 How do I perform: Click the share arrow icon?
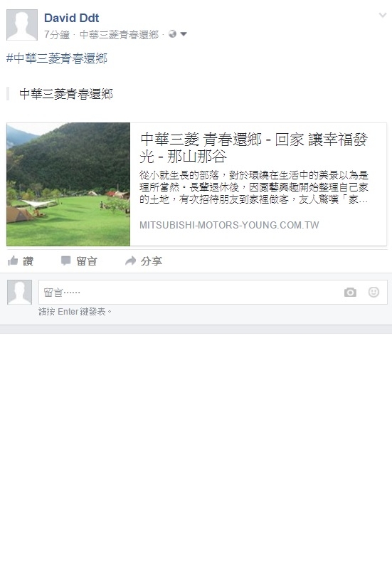[x=130, y=261]
